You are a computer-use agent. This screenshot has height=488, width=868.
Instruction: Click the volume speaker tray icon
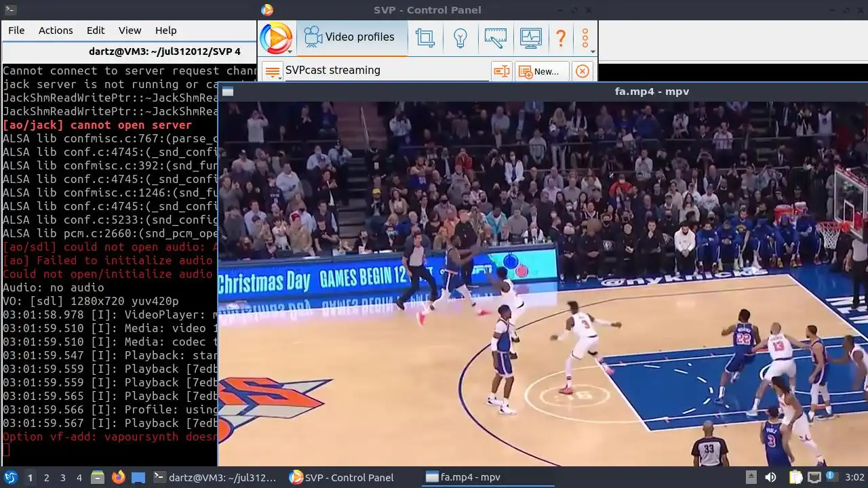click(770, 478)
